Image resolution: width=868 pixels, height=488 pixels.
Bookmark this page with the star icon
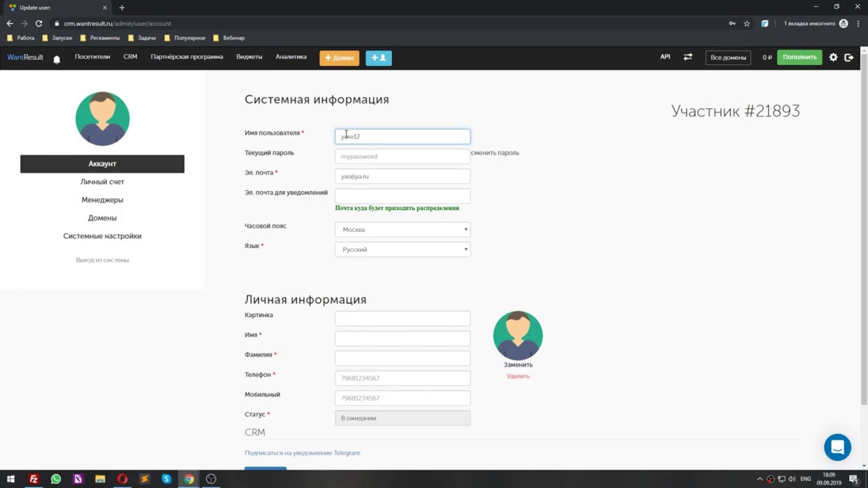point(747,24)
